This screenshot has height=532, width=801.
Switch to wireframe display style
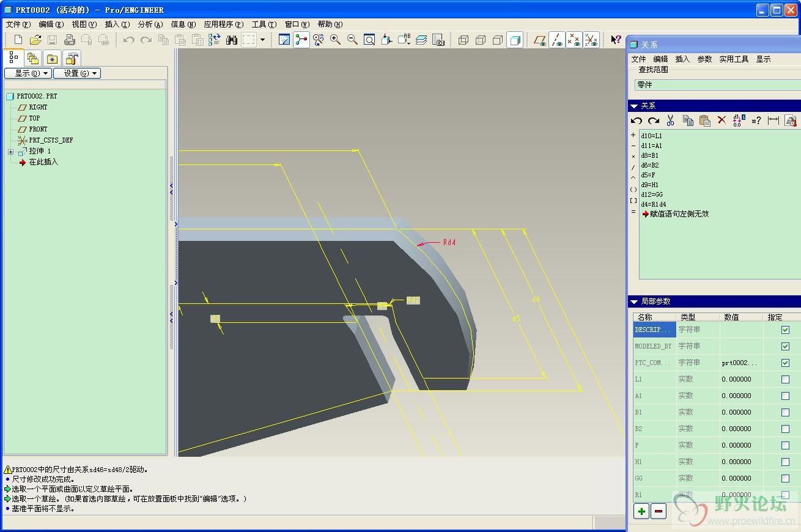(x=463, y=40)
